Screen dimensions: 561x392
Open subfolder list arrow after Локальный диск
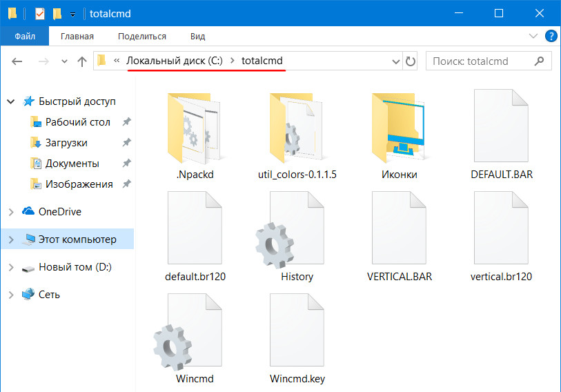coord(233,61)
